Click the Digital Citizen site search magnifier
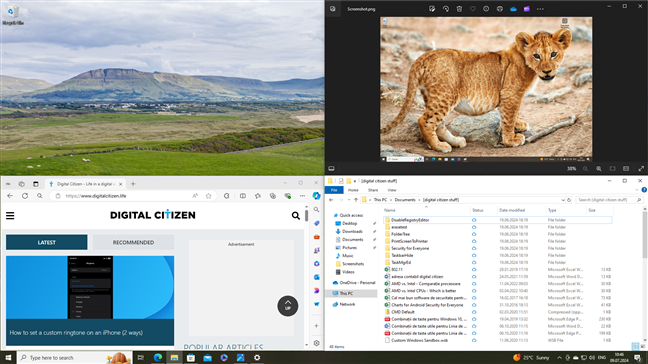The image size is (648, 364). 295,215
